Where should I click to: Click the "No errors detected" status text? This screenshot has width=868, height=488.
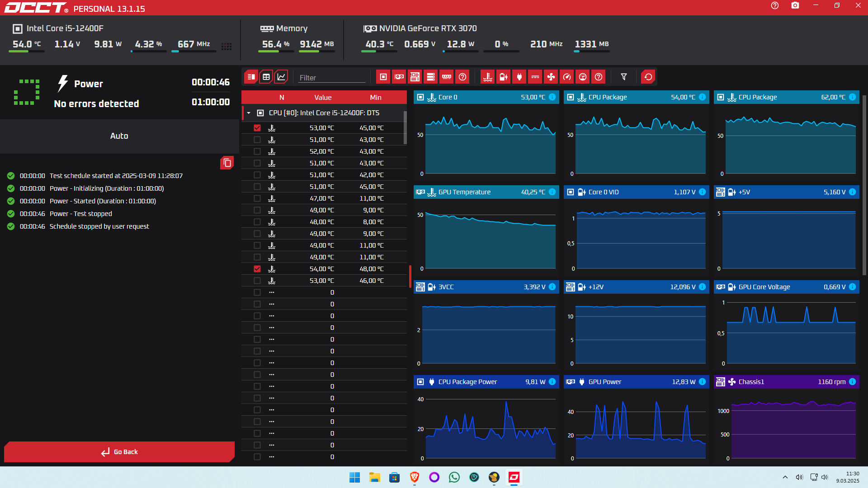[x=96, y=103]
